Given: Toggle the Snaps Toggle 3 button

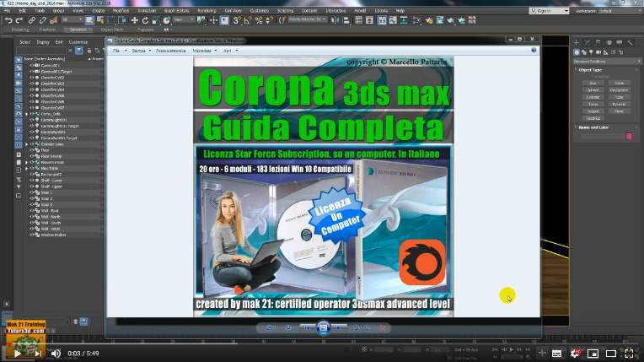Looking at the screenshot, I should [x=237, y=20].
